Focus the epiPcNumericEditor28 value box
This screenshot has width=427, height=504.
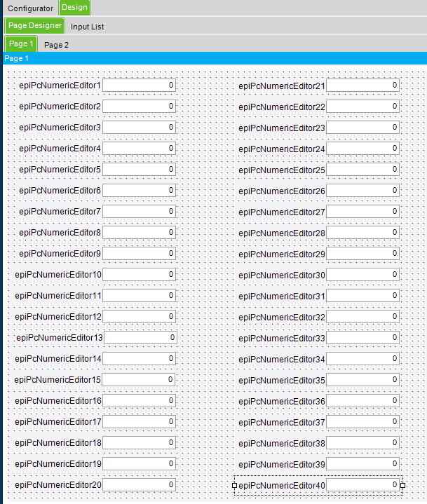(x=363, y=233)
